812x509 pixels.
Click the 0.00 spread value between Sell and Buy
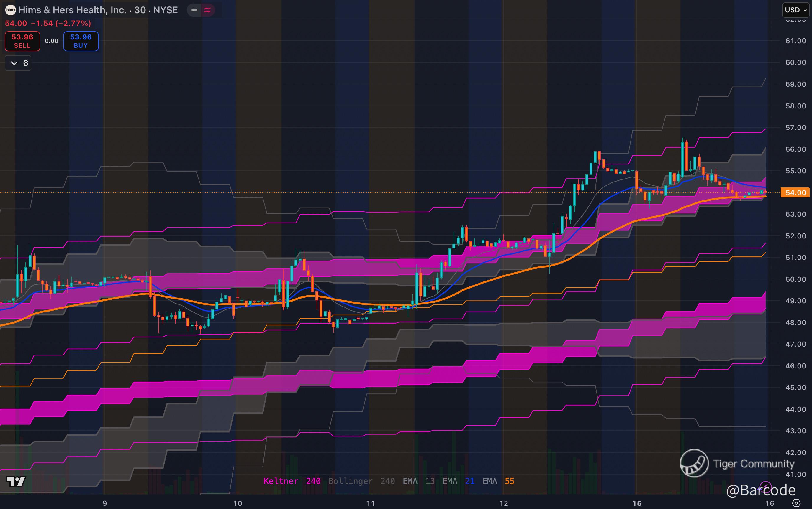point(52,41)
